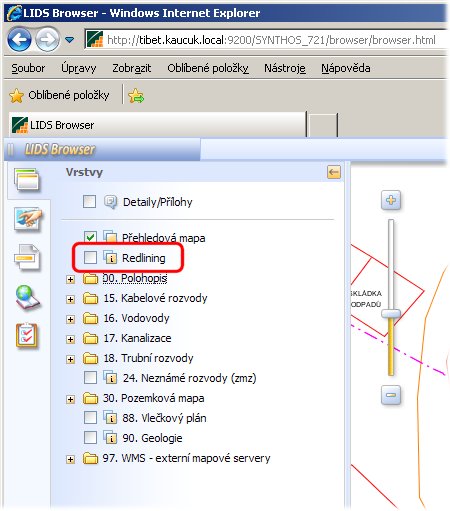450x511 pixels.
Task: Click the map zoom slider handle
Action: 391,313
